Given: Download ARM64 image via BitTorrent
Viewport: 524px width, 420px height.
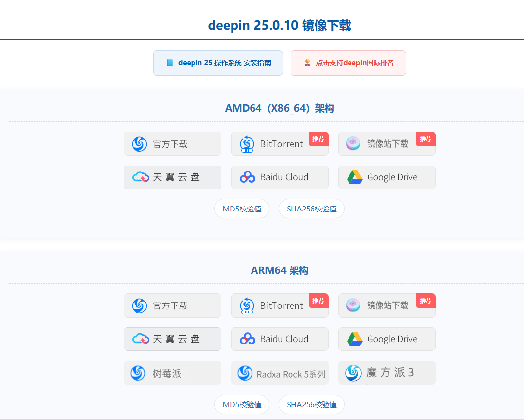Looking at the screenshot, I should click(x=280, y=305).
